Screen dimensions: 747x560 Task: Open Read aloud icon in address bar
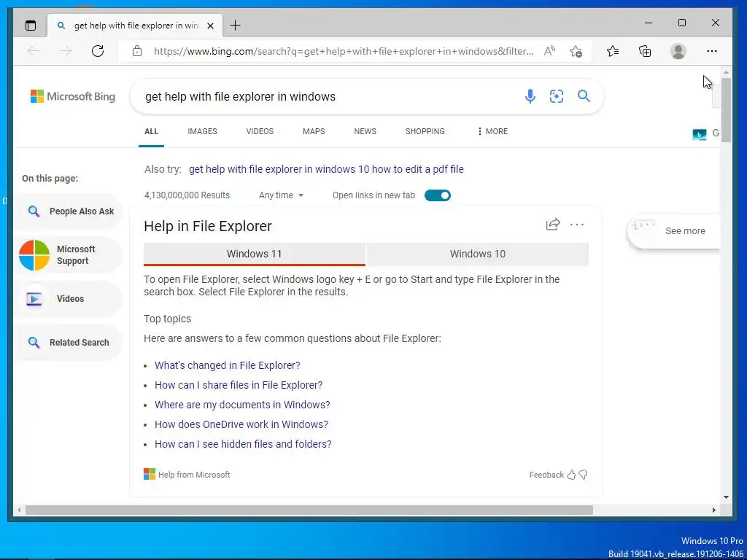point(549,51)
